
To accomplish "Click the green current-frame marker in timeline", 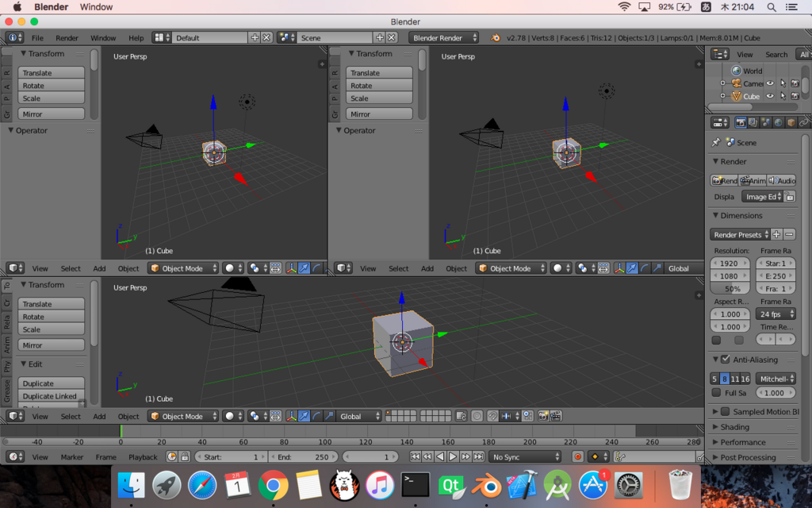I will click(121, 431).
